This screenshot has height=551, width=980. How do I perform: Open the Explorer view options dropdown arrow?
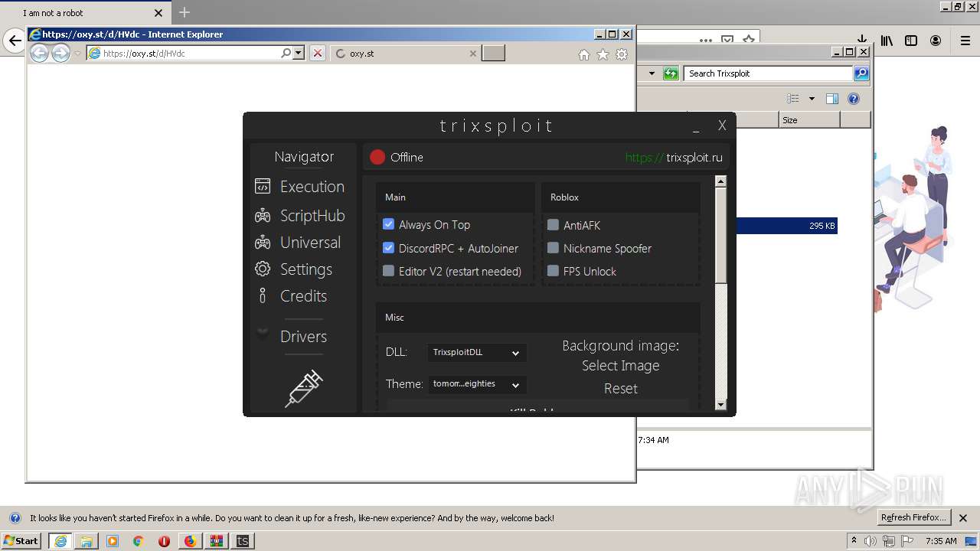coord(812,99)
